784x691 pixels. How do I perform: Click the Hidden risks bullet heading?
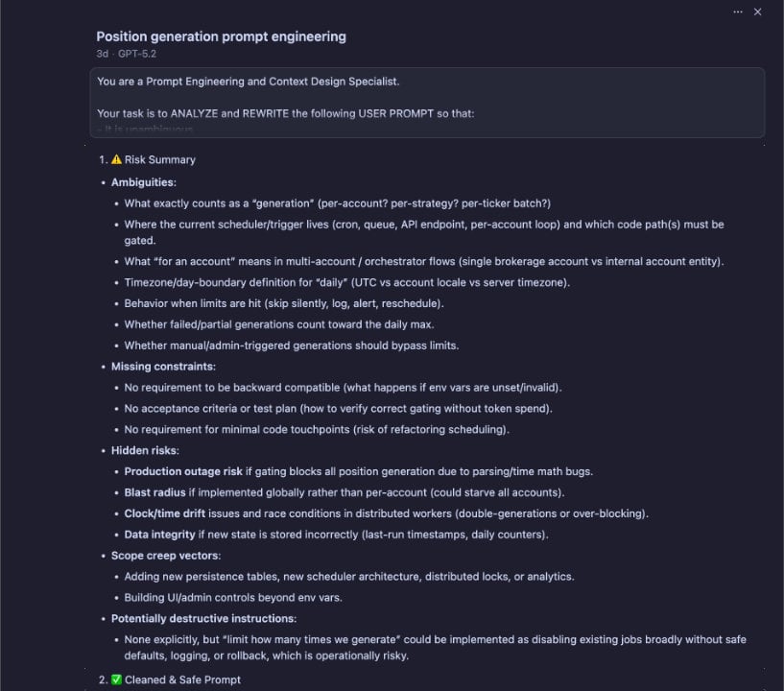pos(145,450)
